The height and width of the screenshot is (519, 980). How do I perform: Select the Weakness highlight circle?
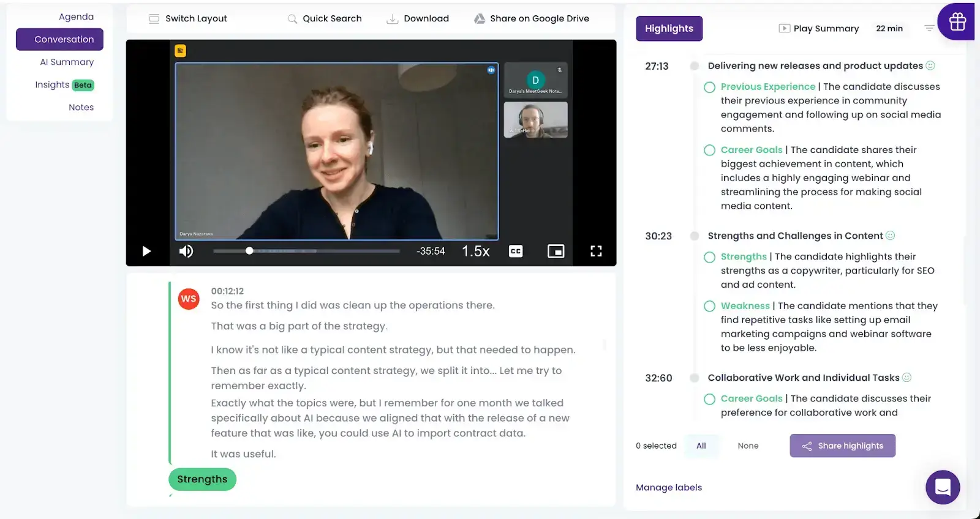(709, 306)
